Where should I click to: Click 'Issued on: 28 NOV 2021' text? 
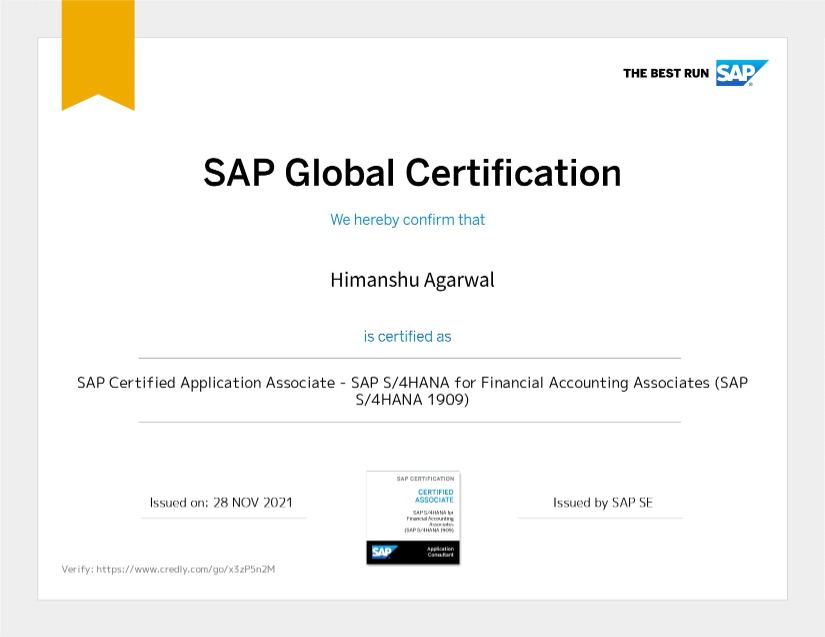click(x=221, y=502)
